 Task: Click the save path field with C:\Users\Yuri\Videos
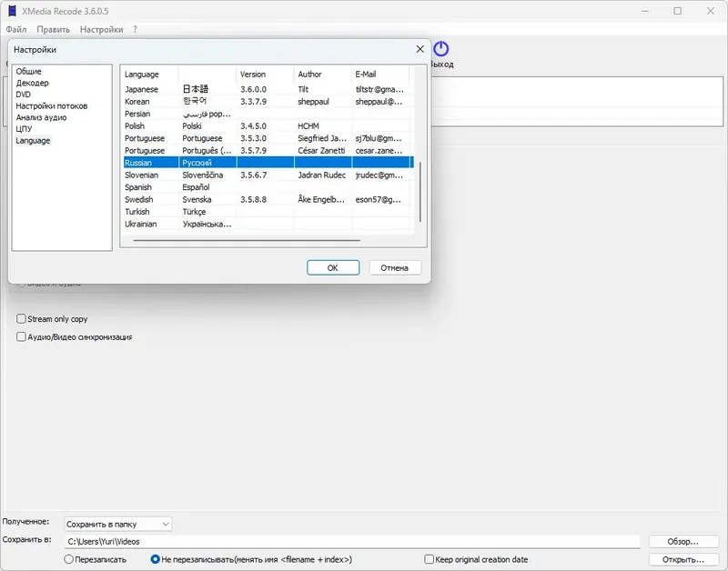(352, 541)
